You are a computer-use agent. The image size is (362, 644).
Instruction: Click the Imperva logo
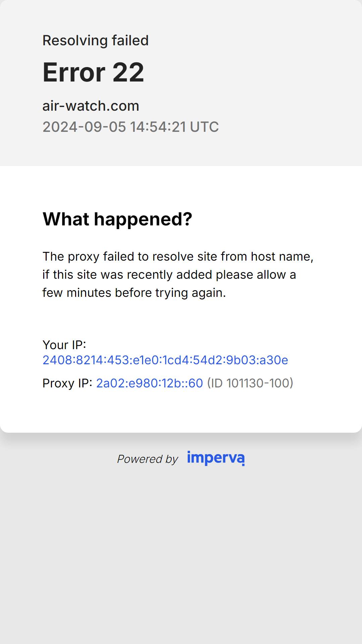pos(216,458)
